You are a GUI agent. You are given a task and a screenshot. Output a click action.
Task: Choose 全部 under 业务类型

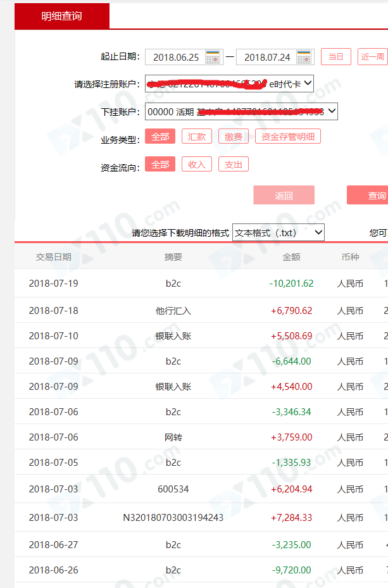[x=160, y=137]
